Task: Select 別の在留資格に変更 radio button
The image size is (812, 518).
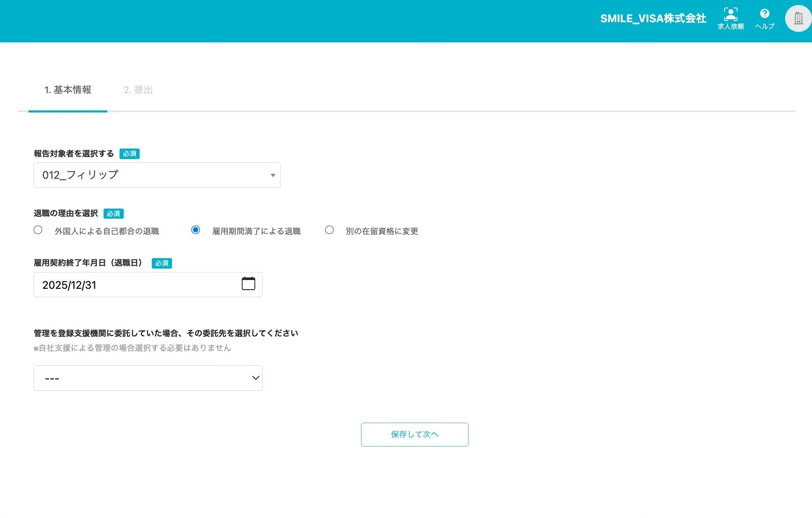Action: (330, 230)
